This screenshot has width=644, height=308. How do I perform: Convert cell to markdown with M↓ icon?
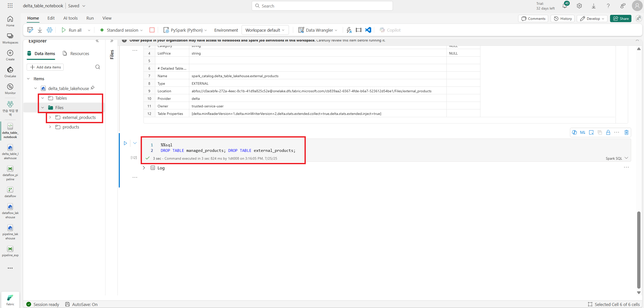[x=583, y=133]
